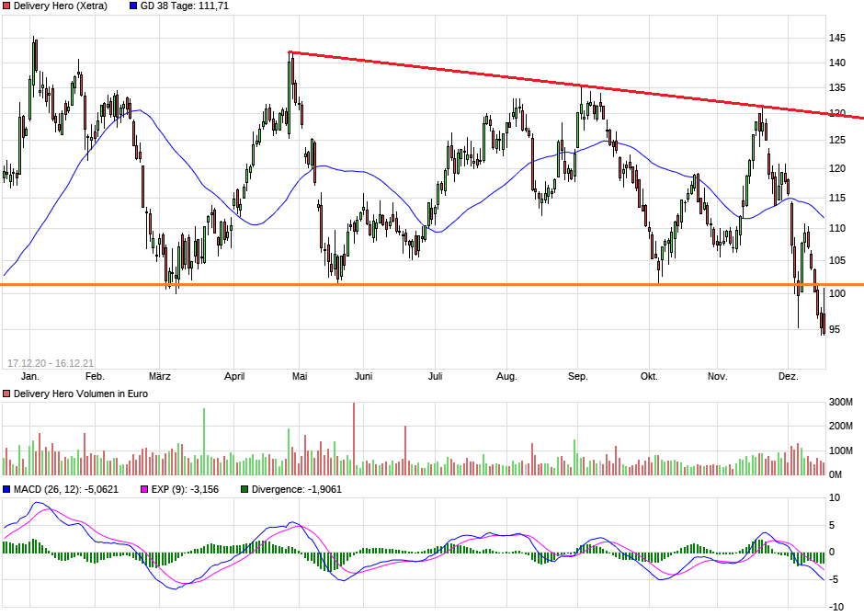864x616 pixels.
Task: Click the red Delivery Hero Volumen legend swatch
Action: (x=6, y=394)
